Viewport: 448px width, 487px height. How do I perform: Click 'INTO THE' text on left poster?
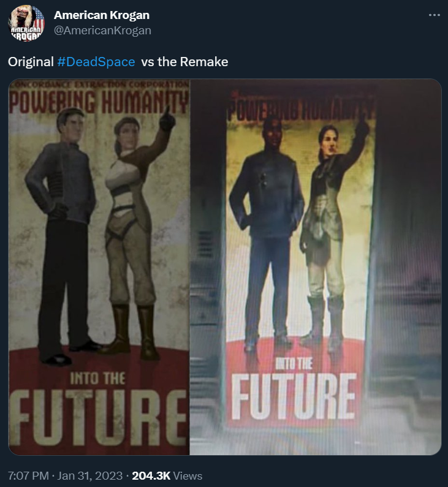(97, 379)
